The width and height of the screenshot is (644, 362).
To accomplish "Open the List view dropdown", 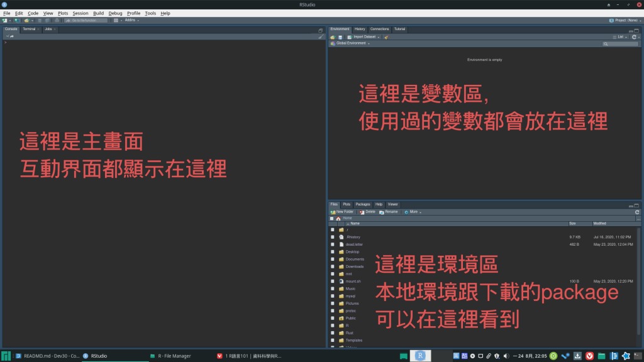I will [x=620, y=37].
